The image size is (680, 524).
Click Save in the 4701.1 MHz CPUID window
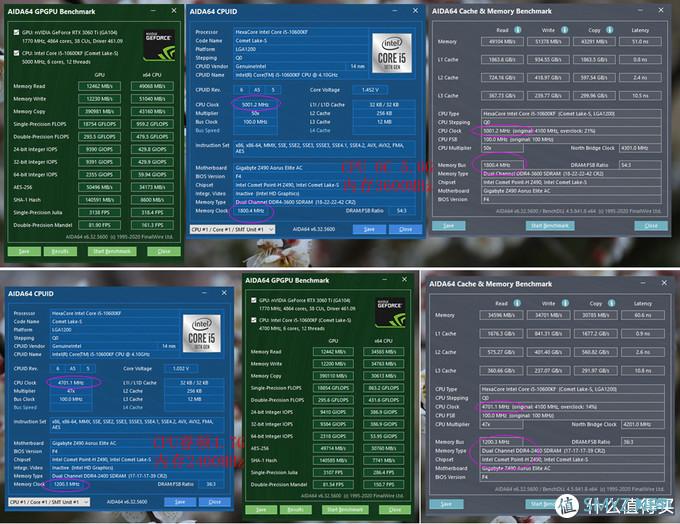[x=180, y=502]
